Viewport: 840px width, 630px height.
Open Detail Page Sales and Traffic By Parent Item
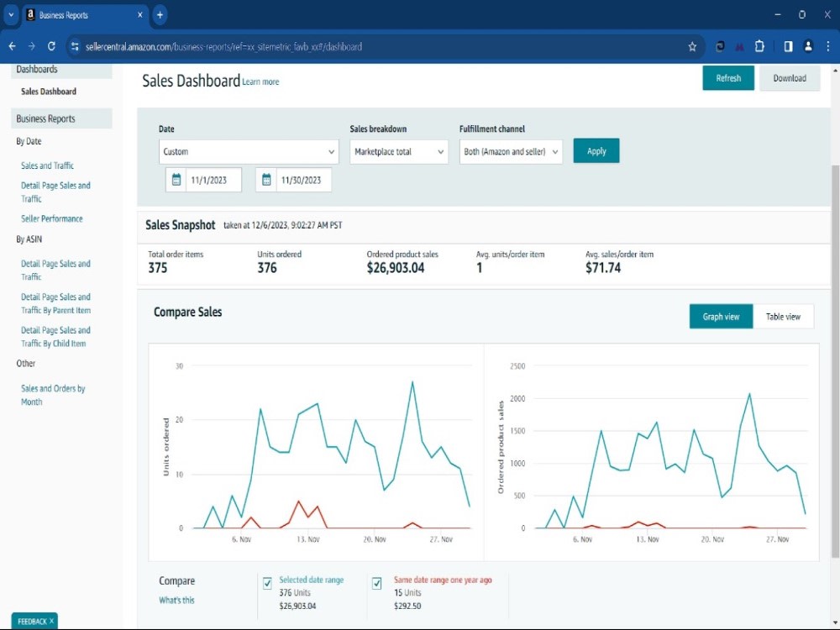point(55,303)
